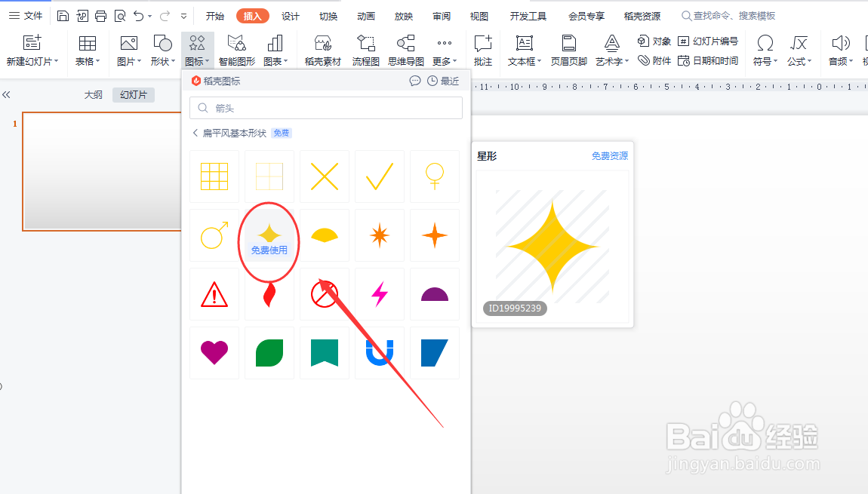Add a 批注 comment
Screen dimensions: 868x494
click(x=483, y=50)
